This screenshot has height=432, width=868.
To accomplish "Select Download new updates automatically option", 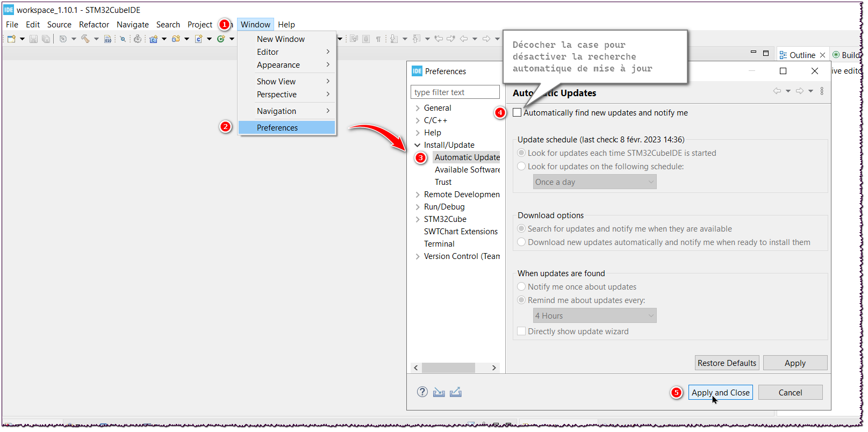I will pyautogui.click(x=521, y=242).
